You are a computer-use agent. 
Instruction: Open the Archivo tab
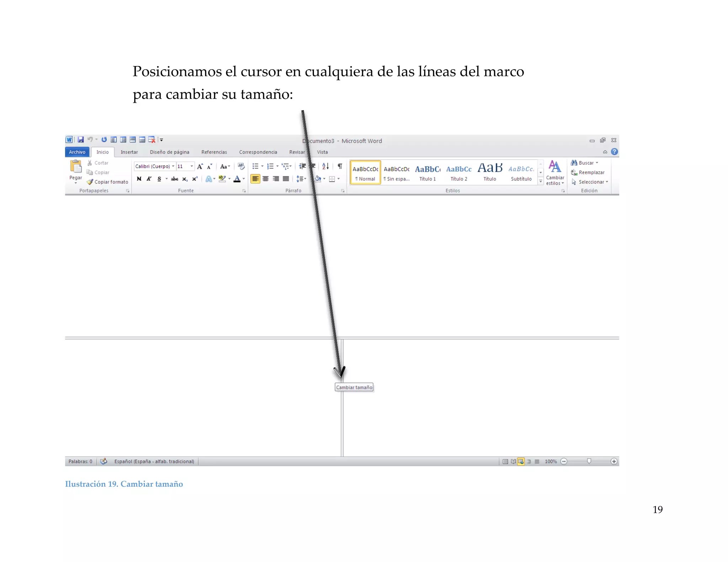click(x=77, y=152)
